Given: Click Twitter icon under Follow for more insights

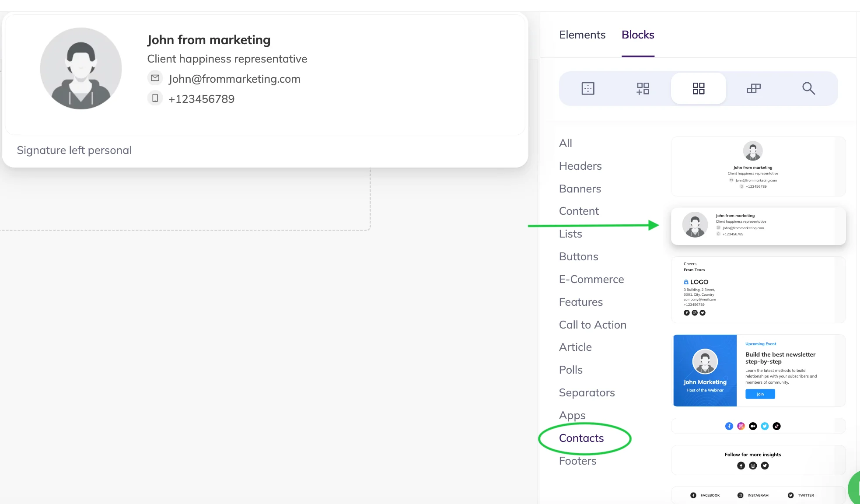Looking at the screenshot, I should click(765, 465).
